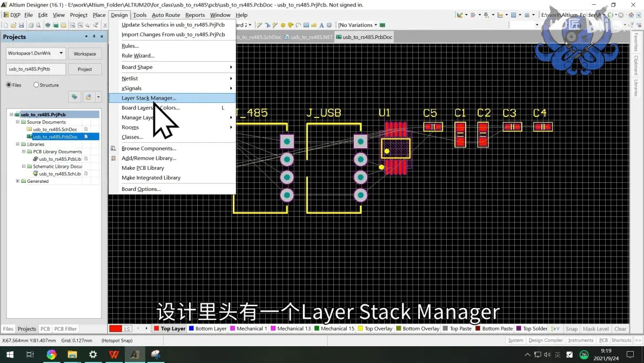The image size is (644, 363).
Task: Open Settings gear from the taskbar
Action: tap(93, 354)
